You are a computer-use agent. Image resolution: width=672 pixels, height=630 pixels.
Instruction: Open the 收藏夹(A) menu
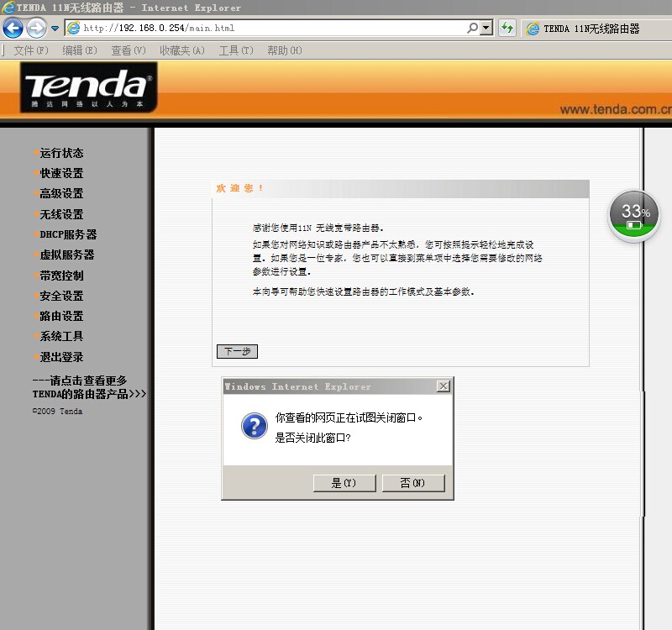pos(182,50)
